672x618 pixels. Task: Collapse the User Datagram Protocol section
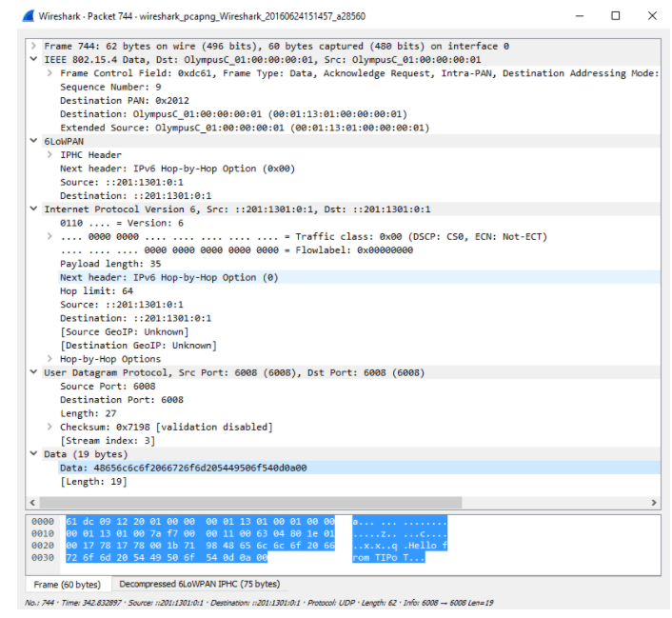click(x=33, y=372)
